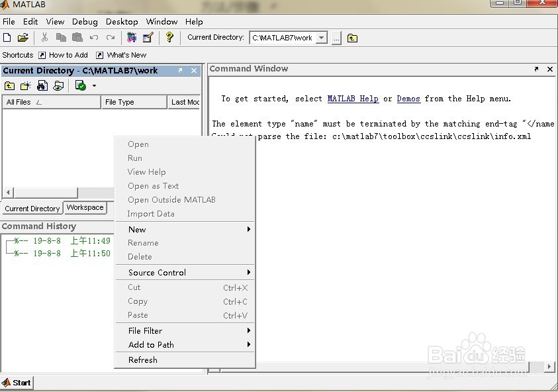Open the Edit menu
This screenshot has height=392, width=558.
30,22
